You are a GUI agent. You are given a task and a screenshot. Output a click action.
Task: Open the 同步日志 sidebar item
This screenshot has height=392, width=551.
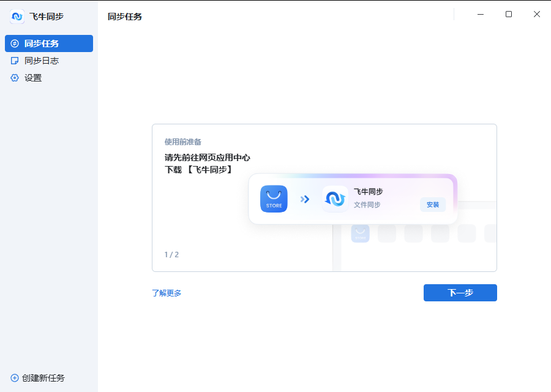tap(49, 61)
